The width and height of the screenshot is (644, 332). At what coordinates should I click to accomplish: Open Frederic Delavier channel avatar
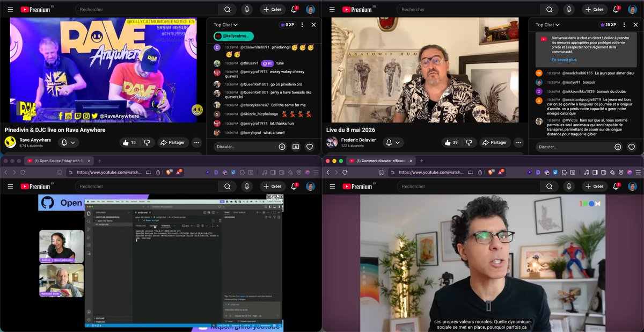332,142
